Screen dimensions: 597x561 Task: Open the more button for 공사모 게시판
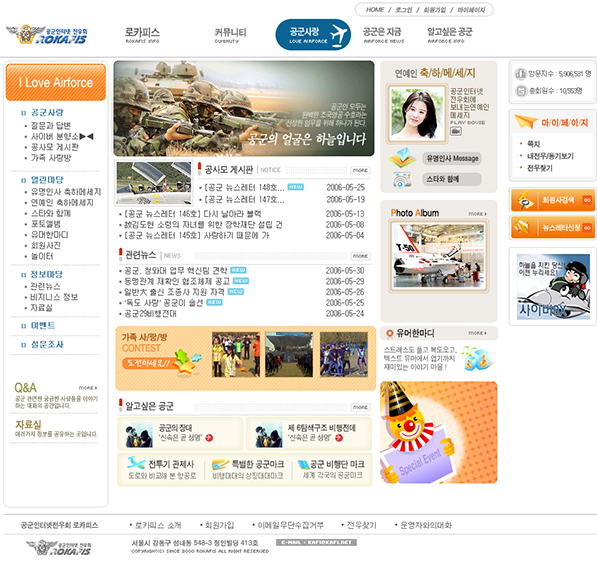360,170
